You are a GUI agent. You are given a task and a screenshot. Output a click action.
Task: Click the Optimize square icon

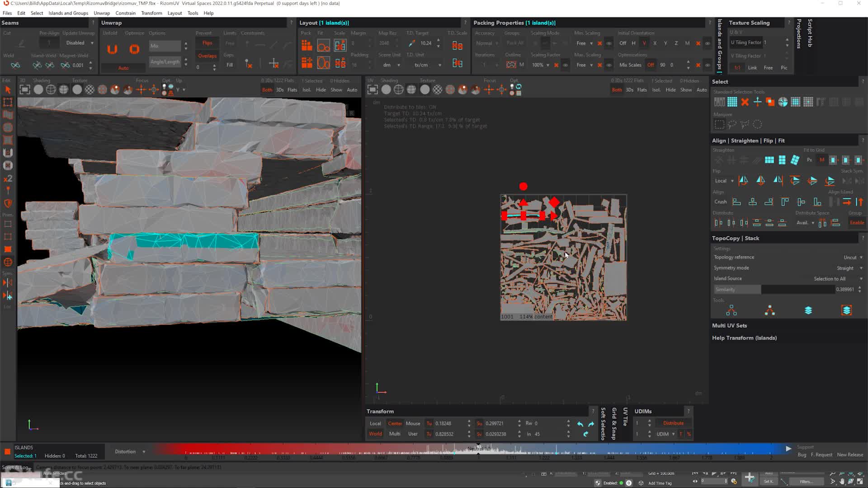click(134, 49)
